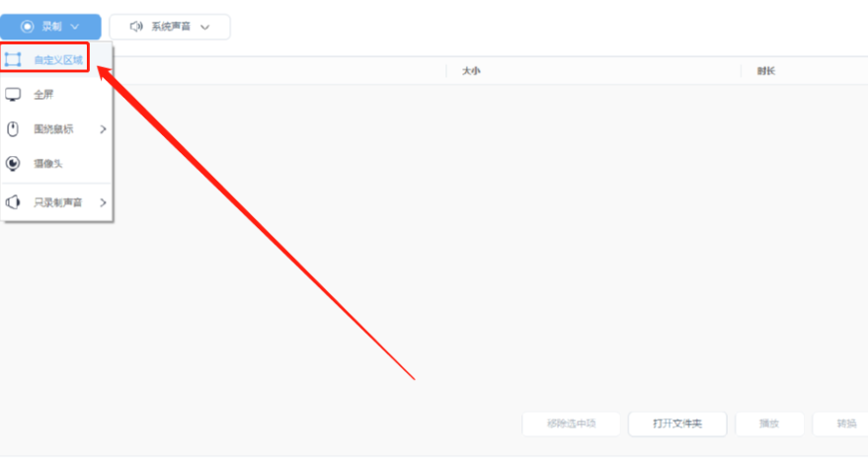Choose the 摄像头 menu label

click(48, 163)
